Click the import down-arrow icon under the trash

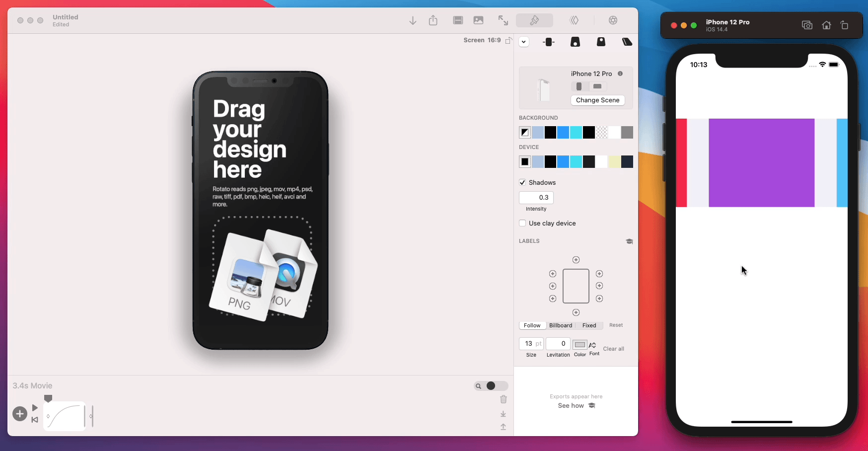[504, 414]
